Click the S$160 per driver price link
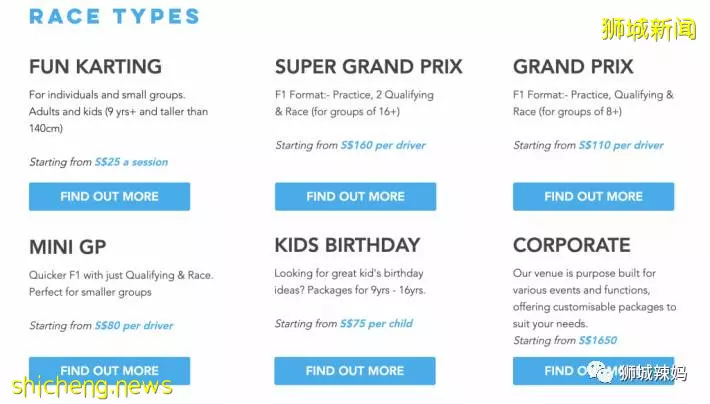This screenshot has width=710, height=404. point(384,145)
